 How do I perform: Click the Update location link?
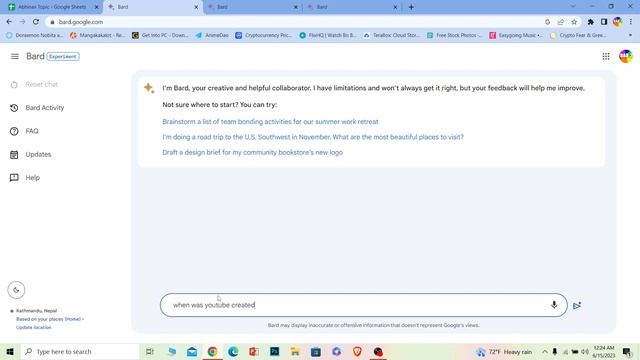coord(33,327)
